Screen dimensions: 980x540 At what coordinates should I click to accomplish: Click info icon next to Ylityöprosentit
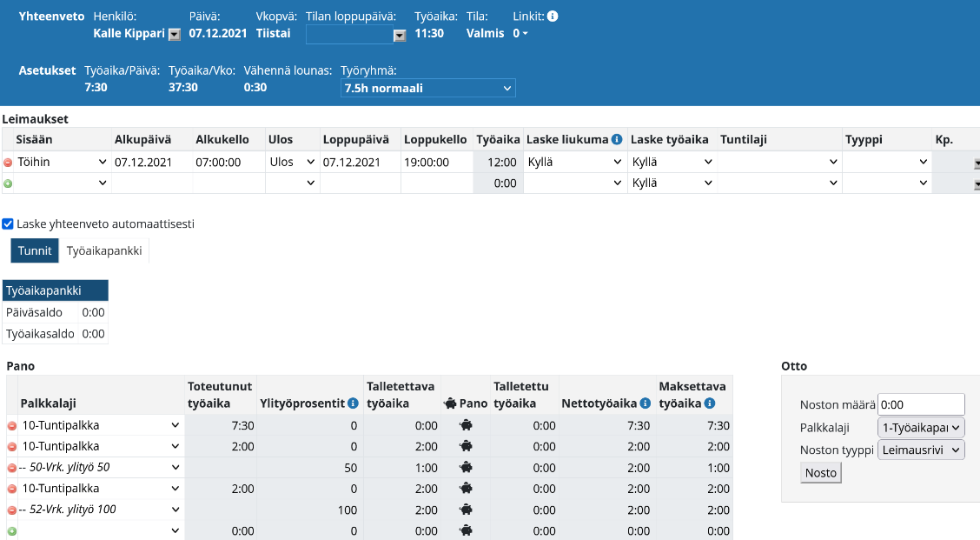[x=353, y=403]
